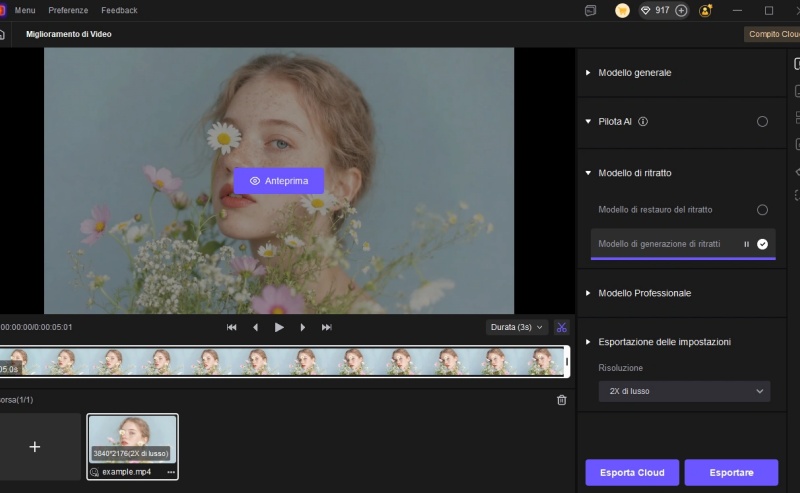Select Modello di restauro del ritratto
Image resolution: width=800 pixels, height=493 pixels.
click(x=762, y=210)
